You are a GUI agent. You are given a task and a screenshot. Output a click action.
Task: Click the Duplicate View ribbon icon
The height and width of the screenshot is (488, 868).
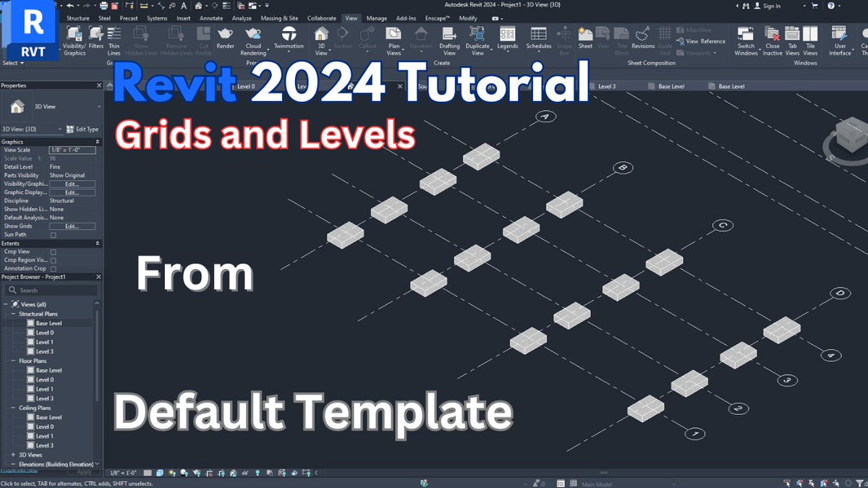click(x=477, y=40)
